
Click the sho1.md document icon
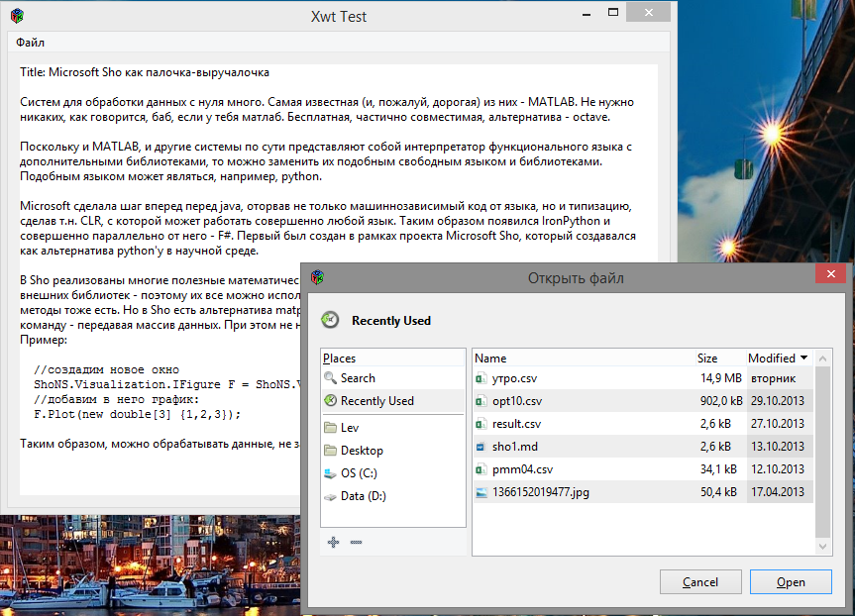tap(481, 447)
